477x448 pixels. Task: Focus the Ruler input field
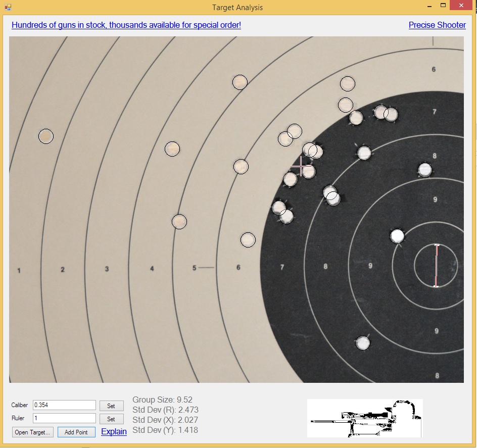[64, 418]
